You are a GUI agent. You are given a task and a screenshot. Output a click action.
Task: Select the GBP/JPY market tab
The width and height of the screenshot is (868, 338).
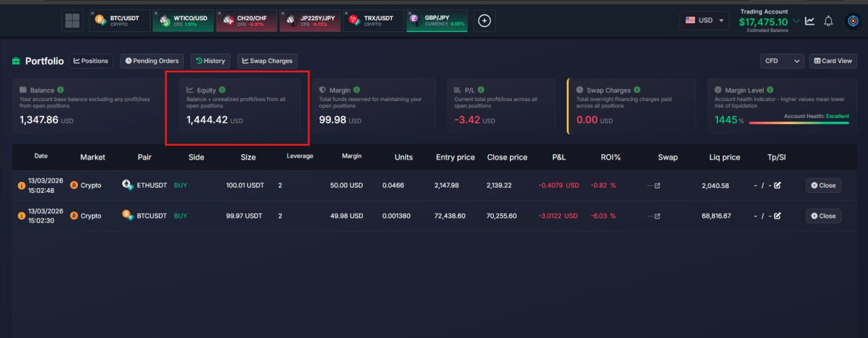437,20
